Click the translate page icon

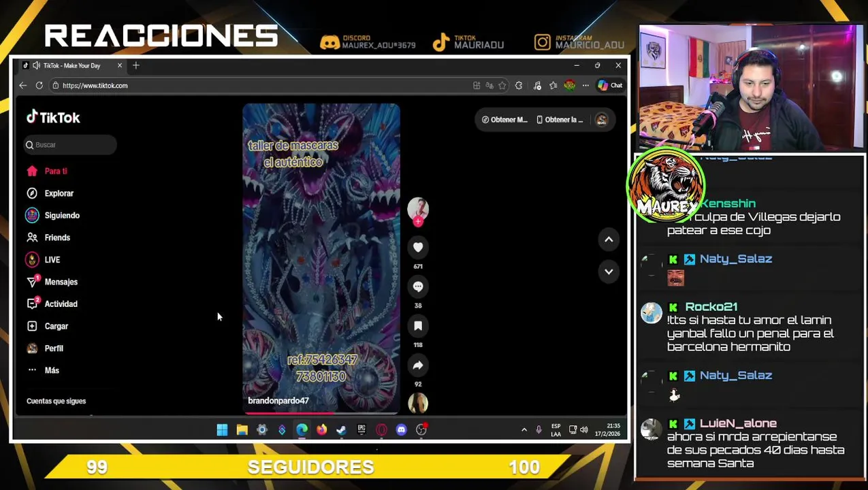pos(489,86)
